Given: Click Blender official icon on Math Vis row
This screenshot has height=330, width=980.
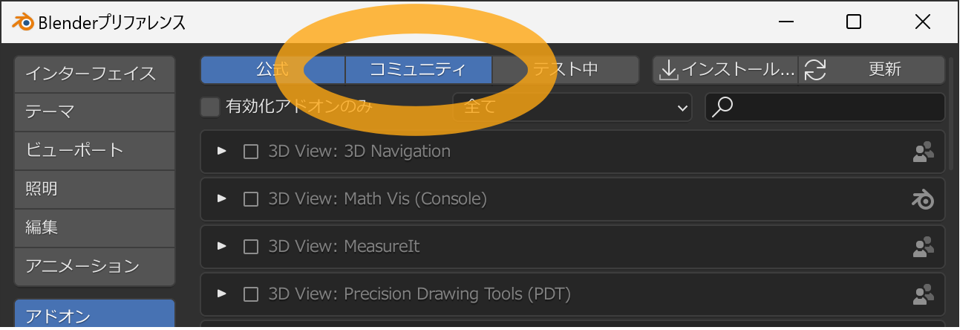Looking at the screenshot, I should [923, 199].
